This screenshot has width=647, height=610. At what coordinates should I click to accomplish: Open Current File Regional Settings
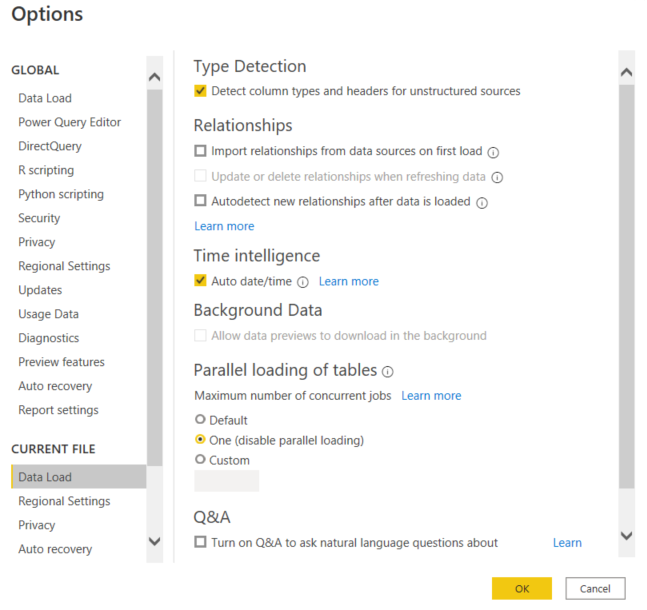tap(64, 501)
